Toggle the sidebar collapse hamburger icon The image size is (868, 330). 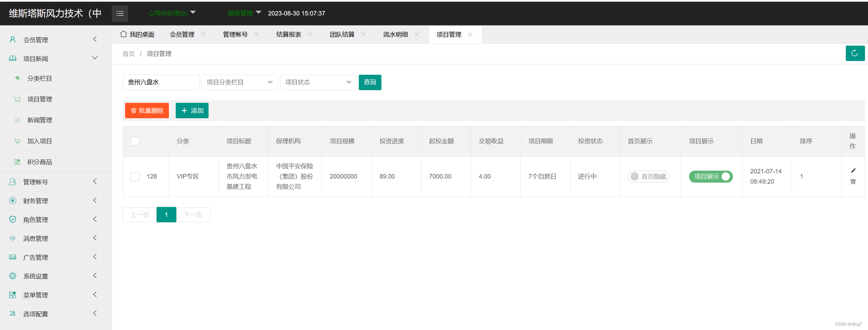(x=120, y=13)
